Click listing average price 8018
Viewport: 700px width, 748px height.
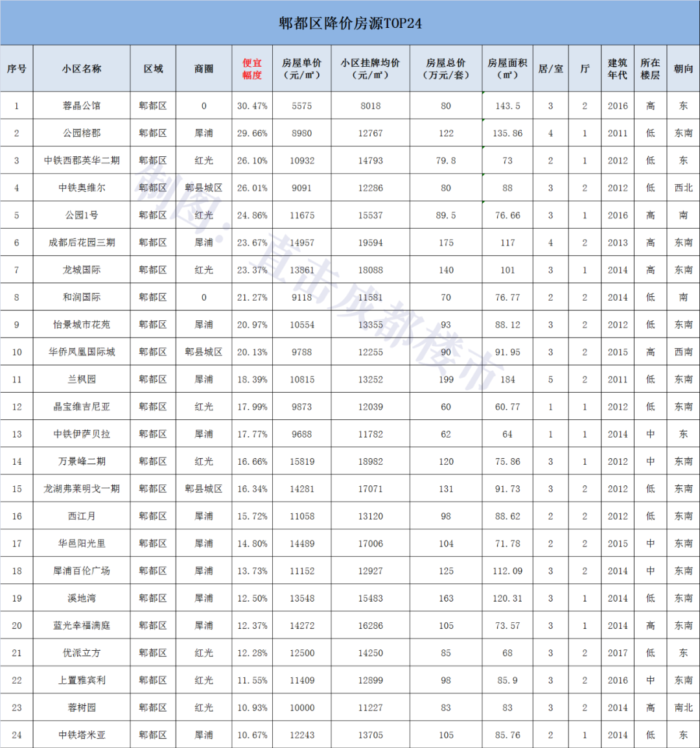coord(370,106)
